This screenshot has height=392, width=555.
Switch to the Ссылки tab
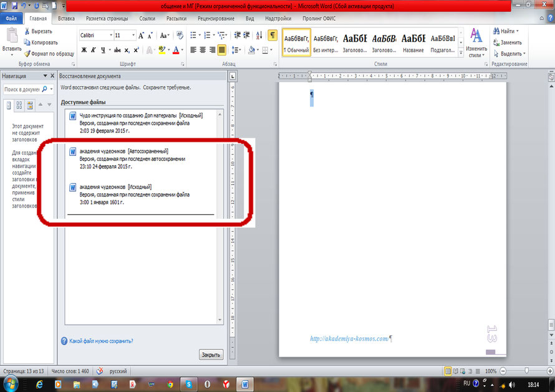[147, 19]
